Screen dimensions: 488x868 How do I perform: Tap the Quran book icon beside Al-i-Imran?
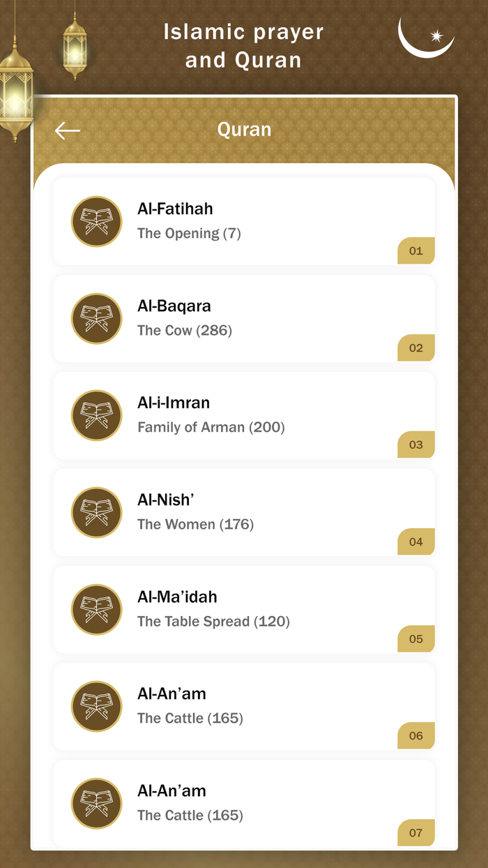tap(97, 415)
